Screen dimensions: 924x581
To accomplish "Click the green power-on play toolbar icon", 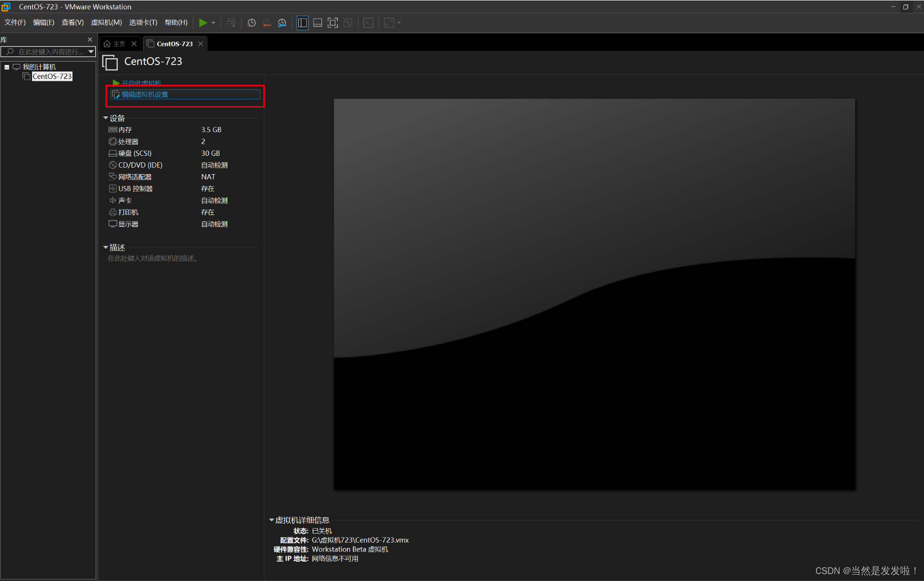I will pyautogui.click(x=203, y=23).
